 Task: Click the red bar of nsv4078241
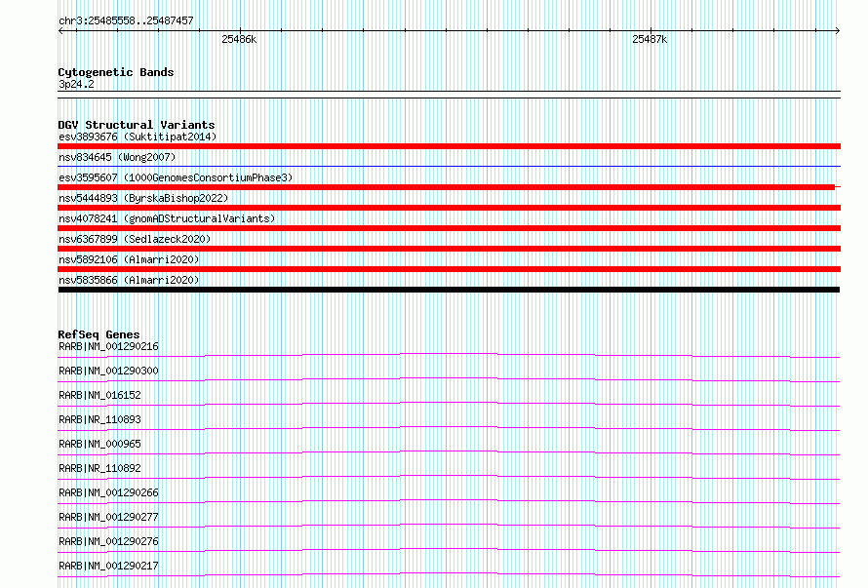(x=449, y=228)
